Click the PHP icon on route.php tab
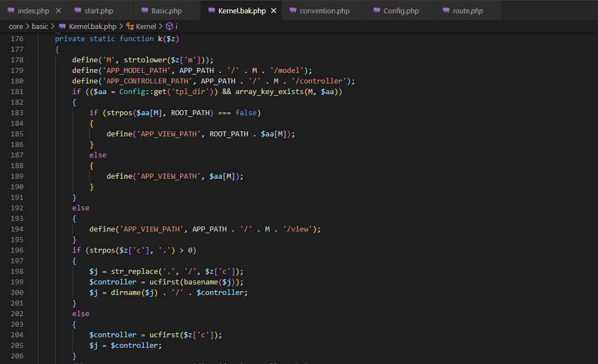Screen dimensions: 598x364 pos(446,10)
